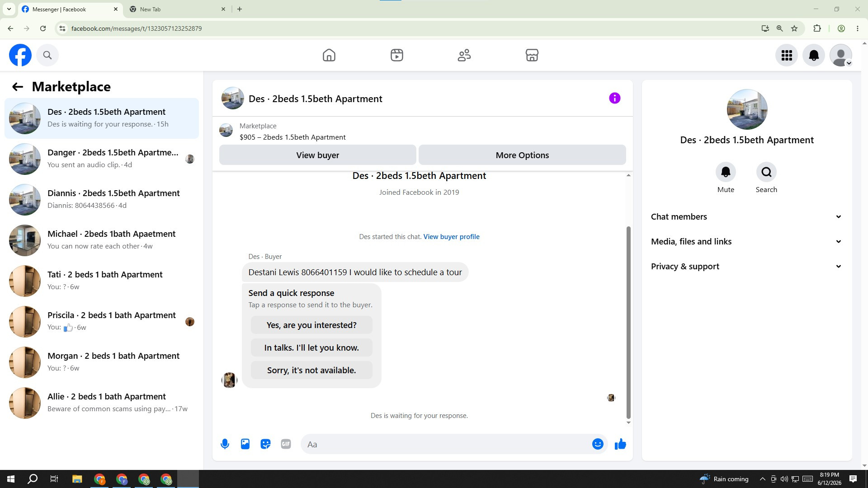Open Morgan 2 beds 1 bath conversation
The image size is (868, 488).
click(102, 362)
